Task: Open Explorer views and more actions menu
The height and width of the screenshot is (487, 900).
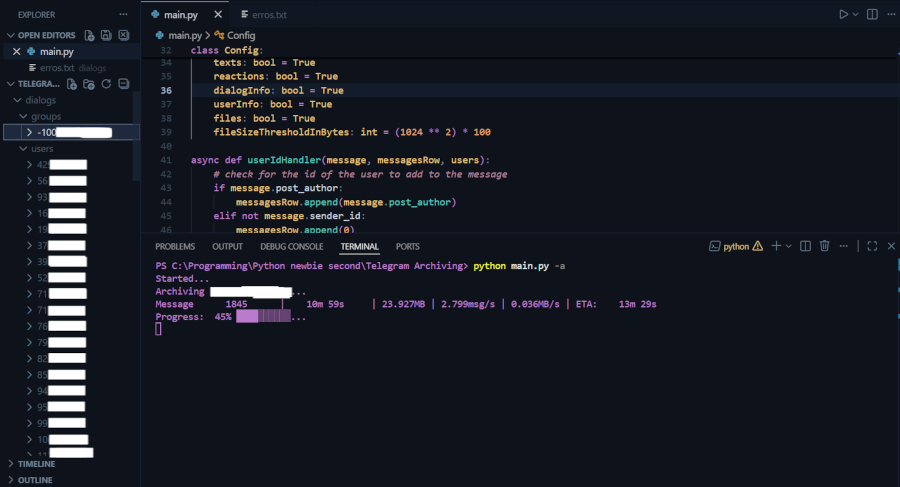Action: coord(123,14)
